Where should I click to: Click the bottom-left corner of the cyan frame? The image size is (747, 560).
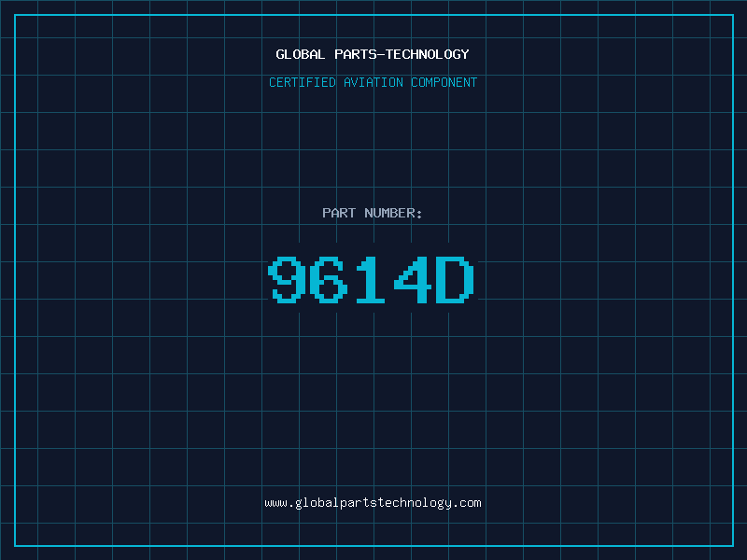(x=15, y=545)
